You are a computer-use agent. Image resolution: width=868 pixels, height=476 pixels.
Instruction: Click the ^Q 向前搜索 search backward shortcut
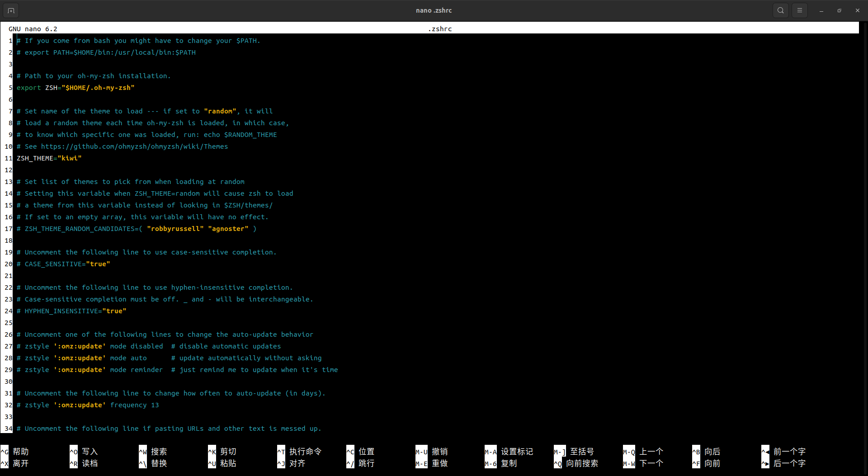(576, 463)
